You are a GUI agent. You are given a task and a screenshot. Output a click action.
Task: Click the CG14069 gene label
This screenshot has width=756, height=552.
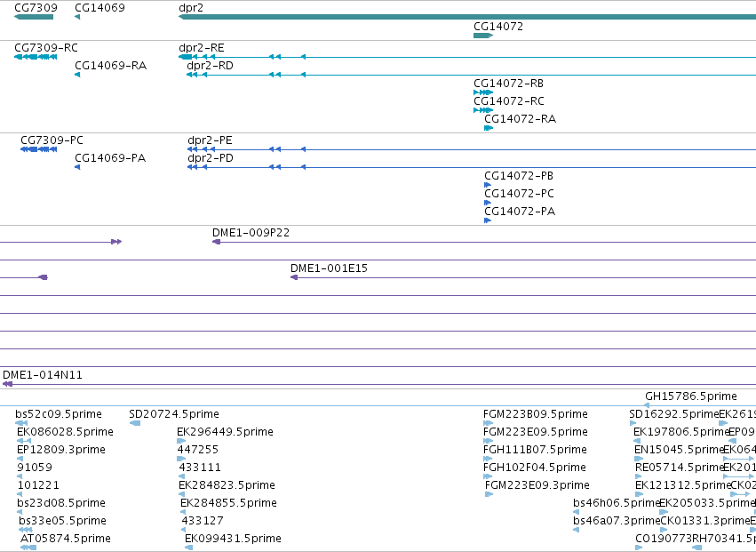pyautogui.click(x=99, y=8)
